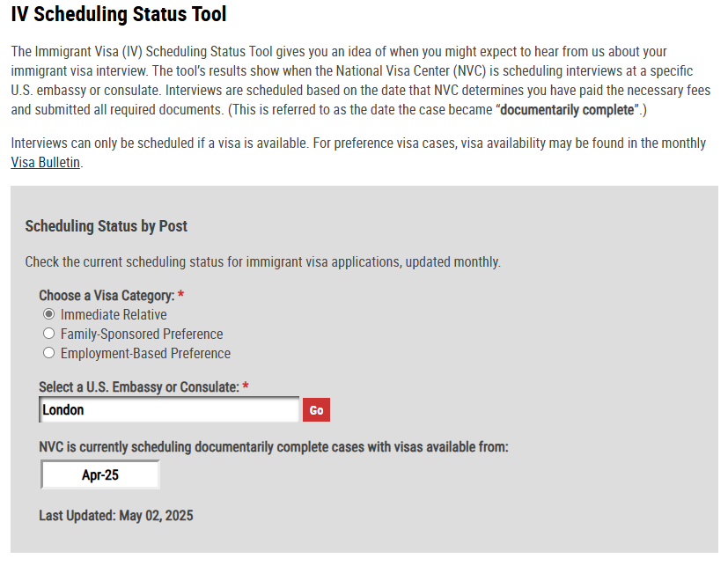Viewport: 728px width, 566px height.
Task: Click the IV Scheduling Status Tool heading
Action: [x=118, y=14]
